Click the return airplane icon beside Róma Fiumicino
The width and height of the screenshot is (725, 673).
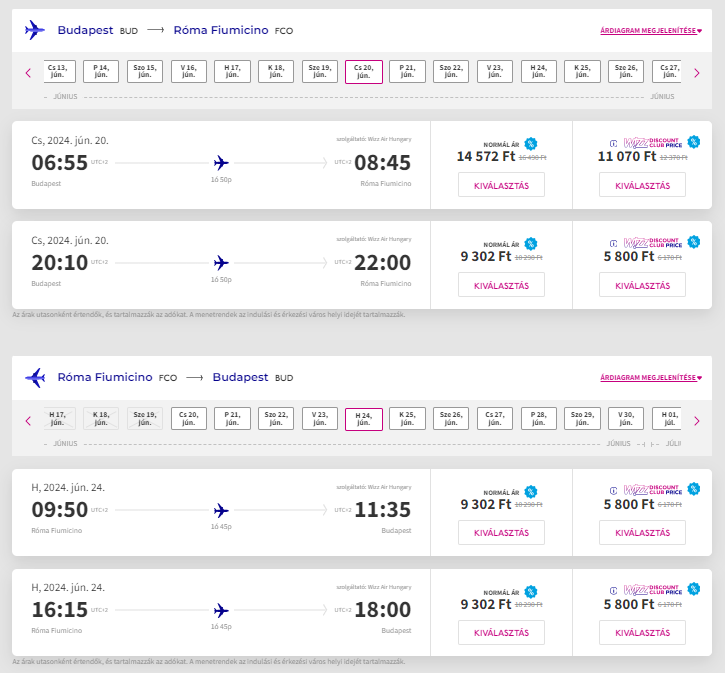35,378
